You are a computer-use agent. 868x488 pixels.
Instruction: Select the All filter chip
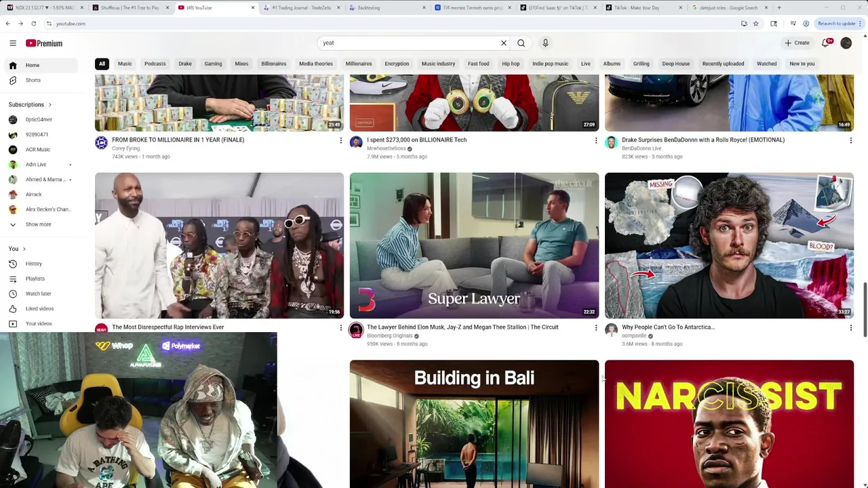[102, 64]
